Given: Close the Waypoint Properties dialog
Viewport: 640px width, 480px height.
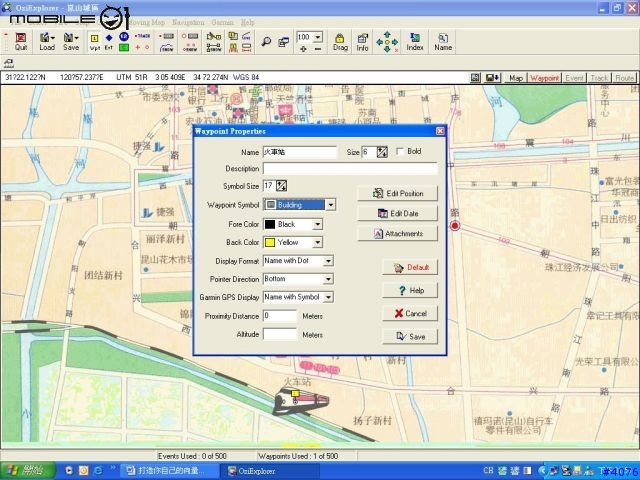Looking at the screenshot, I should coord(440,131).
